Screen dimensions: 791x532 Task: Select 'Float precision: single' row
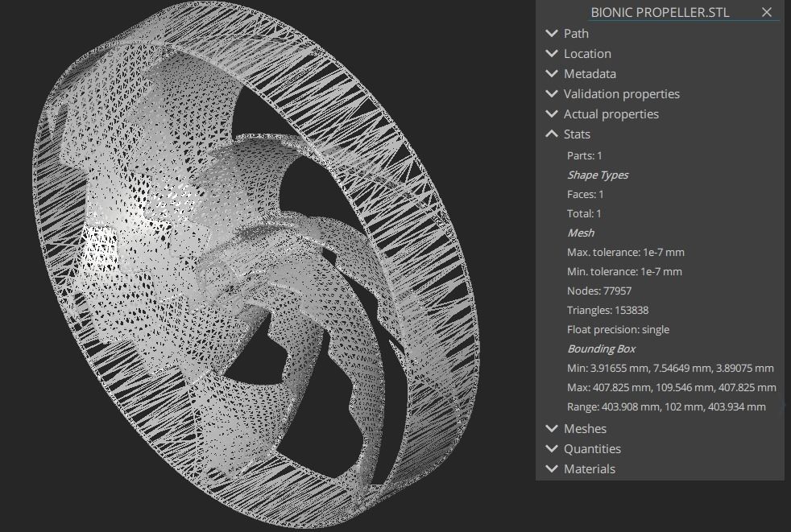(x=618, y=329)
